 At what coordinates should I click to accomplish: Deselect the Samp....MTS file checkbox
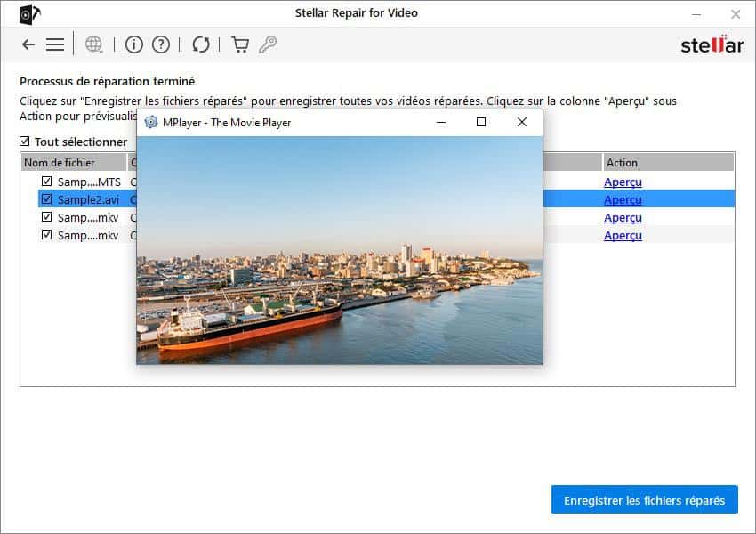click(45, 182)
